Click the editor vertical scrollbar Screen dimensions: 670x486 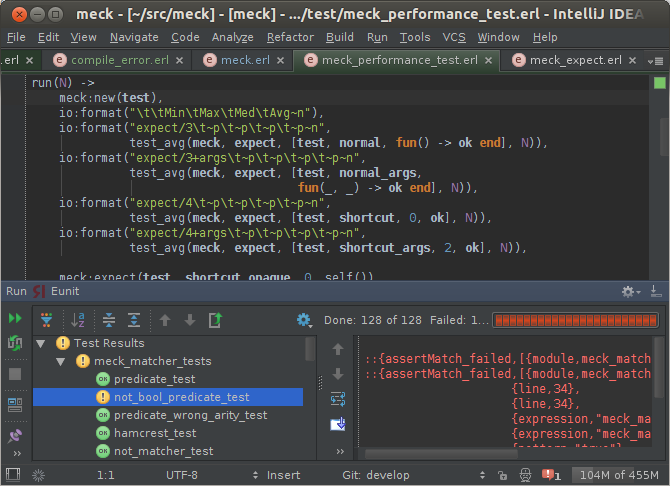(x=665, y=137)
